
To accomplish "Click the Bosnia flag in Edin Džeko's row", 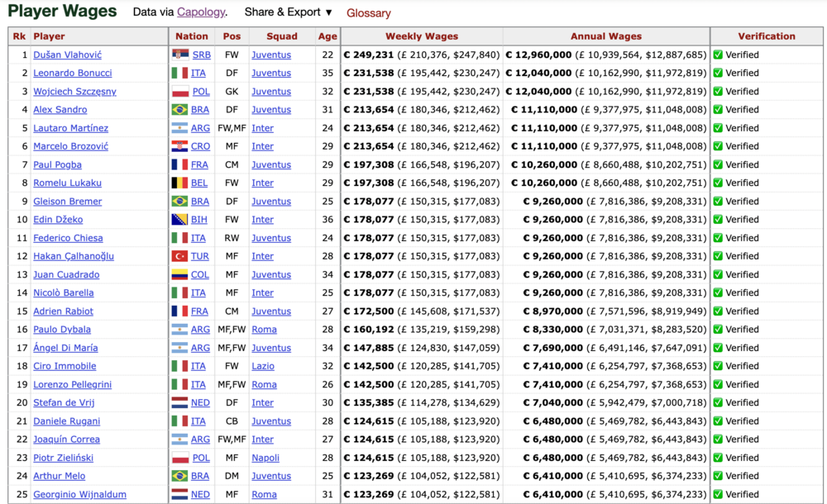I will 179,220.
